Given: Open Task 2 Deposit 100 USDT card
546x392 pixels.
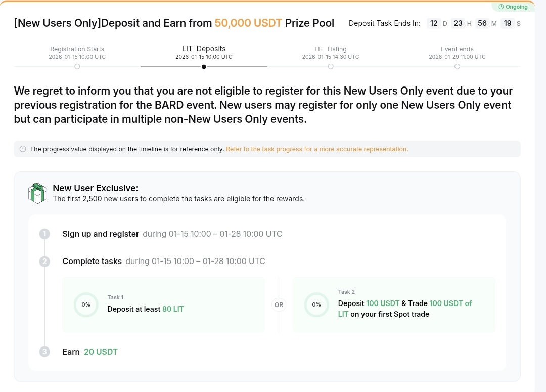Looking at the screenshot, I should pos(394,304).
